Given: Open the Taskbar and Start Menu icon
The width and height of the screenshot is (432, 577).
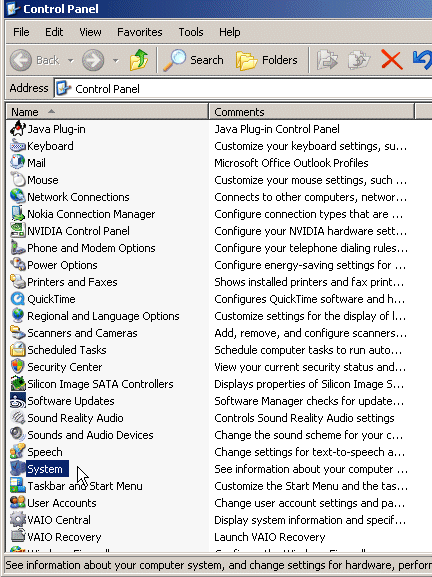Looking at the screenshot, I should point(18,486).
